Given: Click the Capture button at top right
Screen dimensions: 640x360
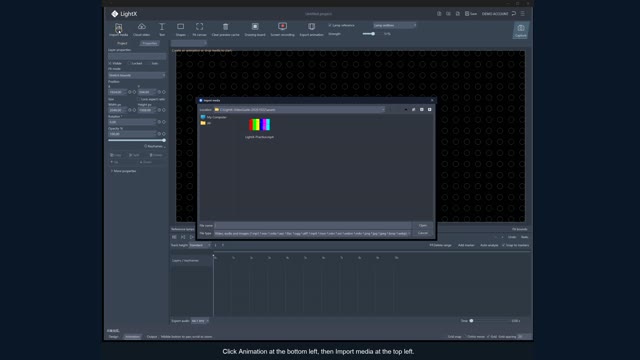Looking at the screenshot, I should pos(521,30).
